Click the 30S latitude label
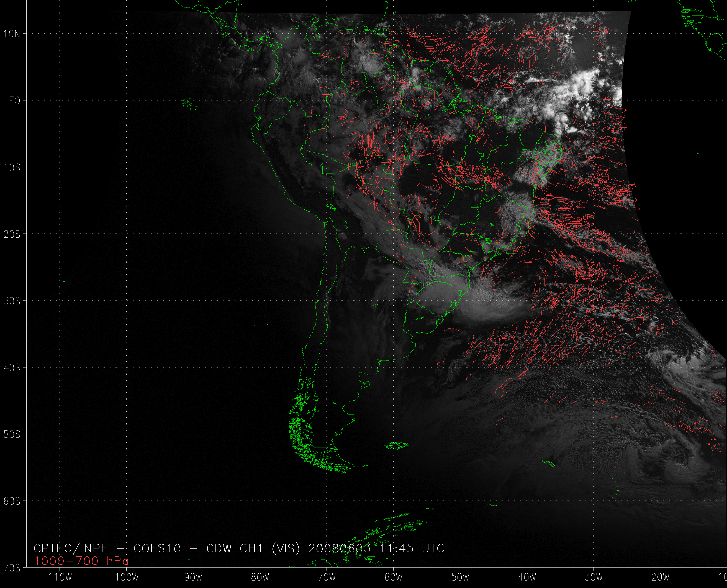The width and height of the screenshot is (727, 588). pyautogui.click(x=12, y=301)
